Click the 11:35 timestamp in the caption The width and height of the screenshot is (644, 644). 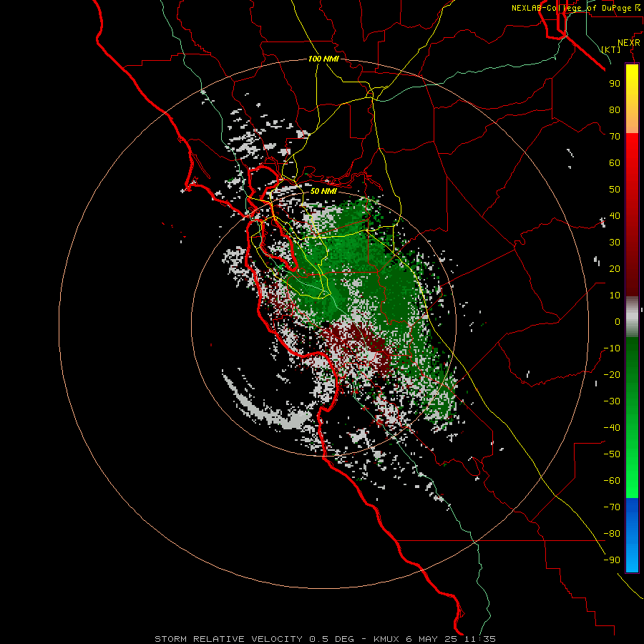click(x=480, y=639)
